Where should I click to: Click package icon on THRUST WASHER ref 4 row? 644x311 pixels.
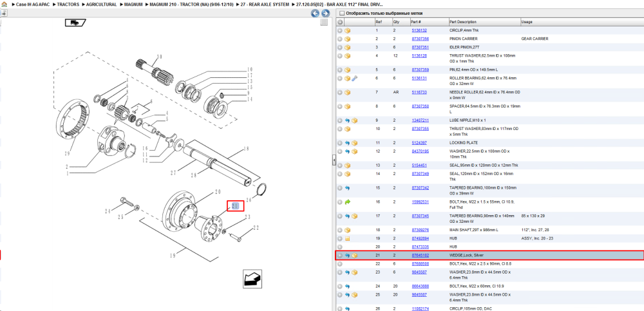point(348,56)
